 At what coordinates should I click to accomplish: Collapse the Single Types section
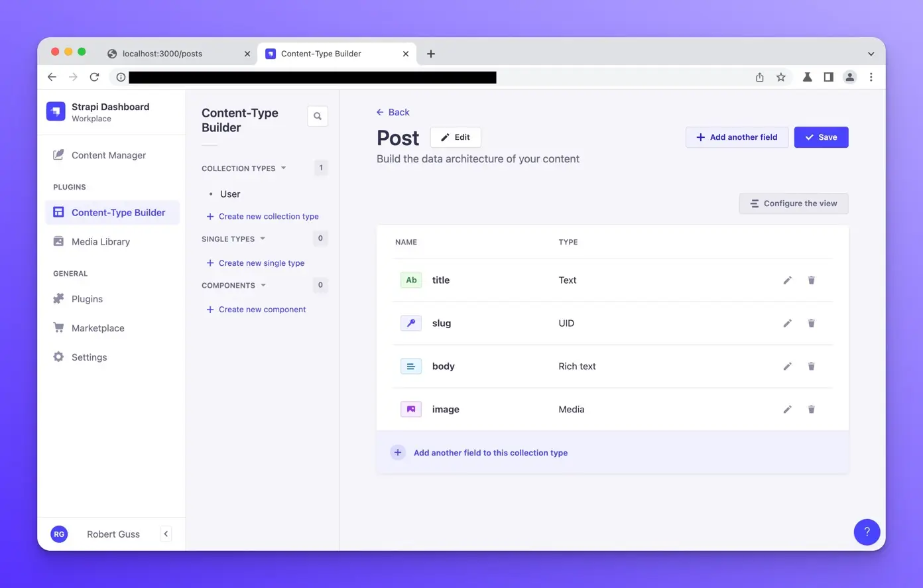263,239
